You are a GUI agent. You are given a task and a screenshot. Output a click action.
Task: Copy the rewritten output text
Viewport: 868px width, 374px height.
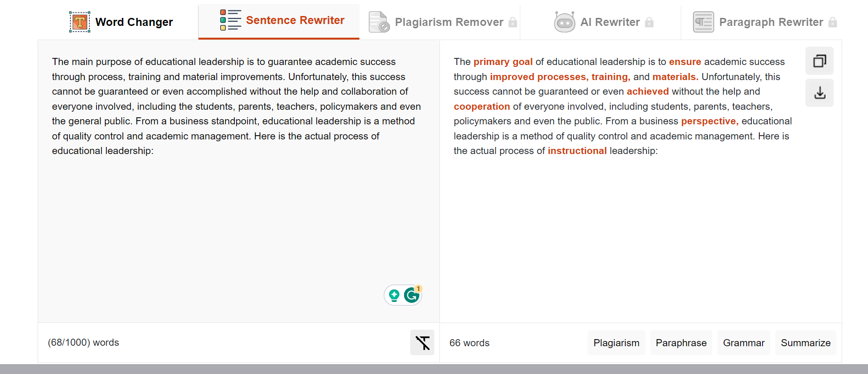point(820,61)
